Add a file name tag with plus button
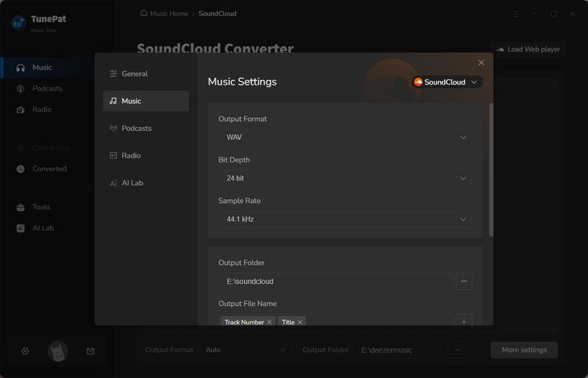The image size is (588, 378). tap(463, 321)
